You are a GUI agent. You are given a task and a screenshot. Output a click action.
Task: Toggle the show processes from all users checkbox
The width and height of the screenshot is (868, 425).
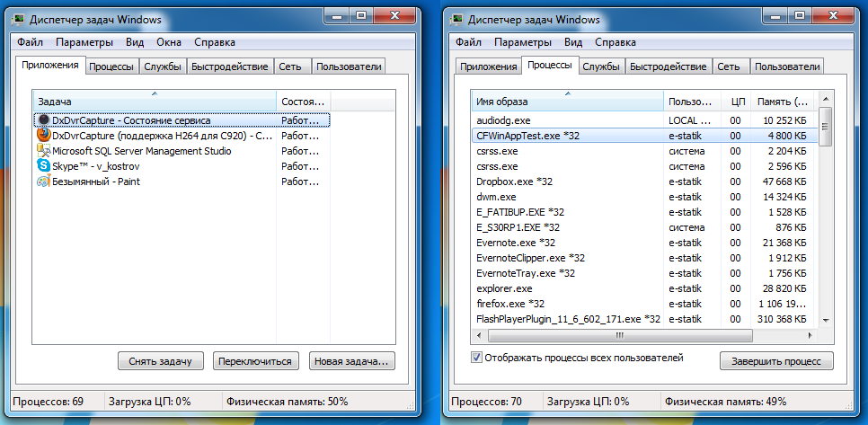pos(476,358)
